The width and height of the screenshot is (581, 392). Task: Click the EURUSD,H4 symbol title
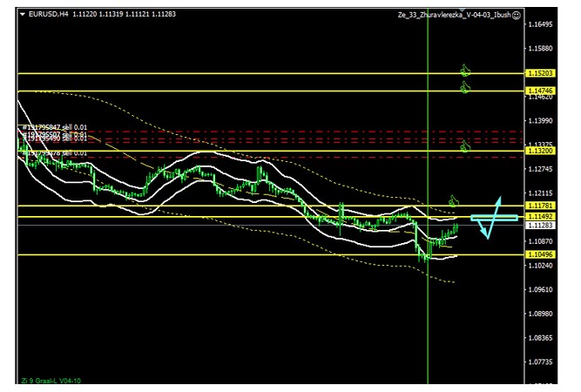49,15
